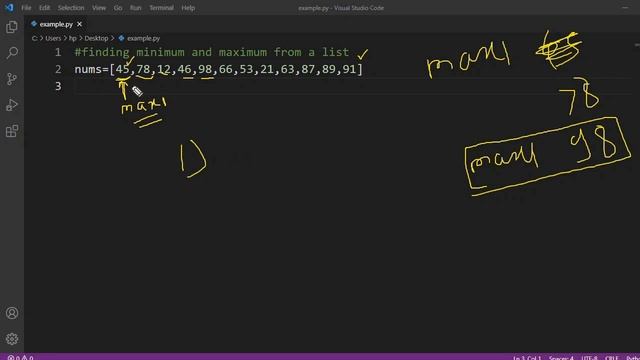Click the CRLF line ending status entry
Viewport: 640px width, 360px height.
coord(611,358)
